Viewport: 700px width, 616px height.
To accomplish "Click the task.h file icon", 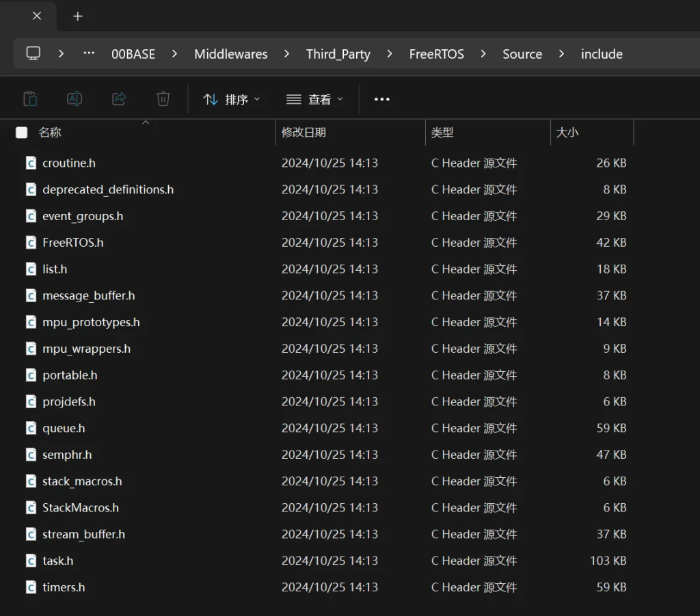I will (31, 561).
